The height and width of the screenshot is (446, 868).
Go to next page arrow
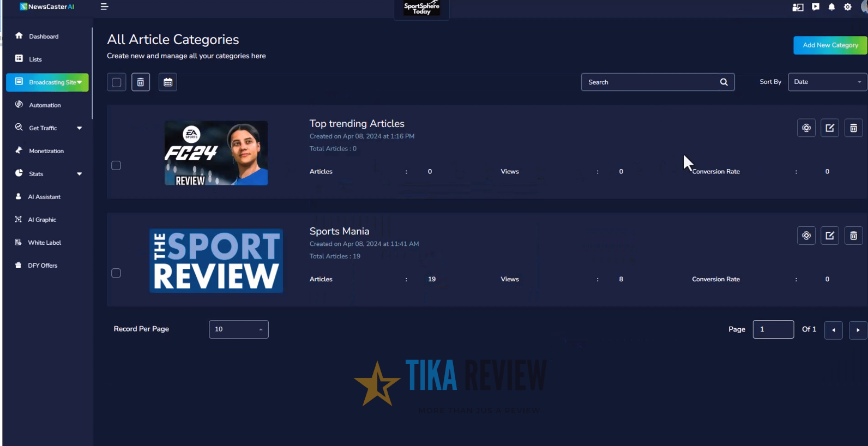pos(858,330)
